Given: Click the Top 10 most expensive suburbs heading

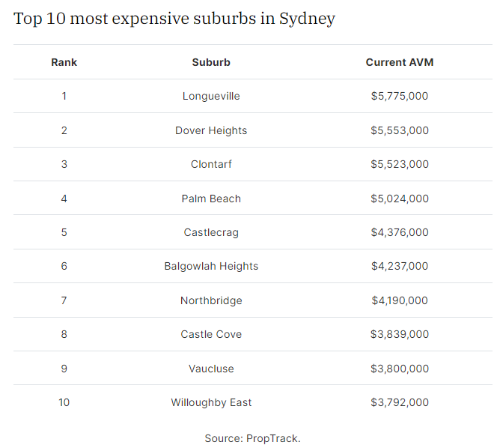Looking at the screenshot, I should [x=174, y=19].
